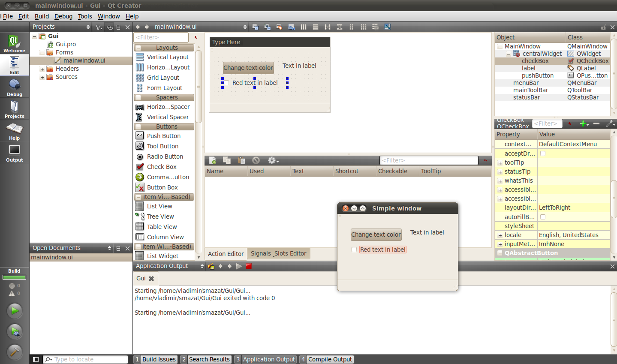Open Action Editor configure gear menu
The height and width of the screenshot is (364, 617).
point(273,160)
